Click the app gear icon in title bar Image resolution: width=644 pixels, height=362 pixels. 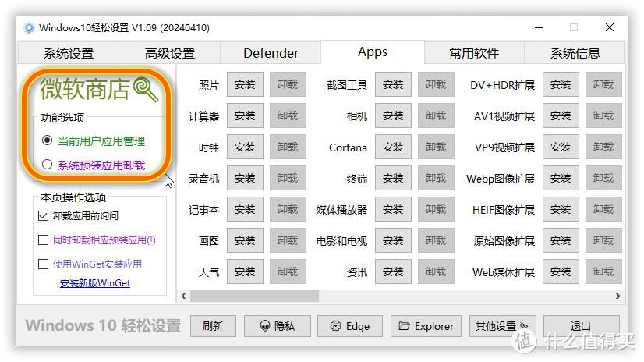(x=29, y=28)
